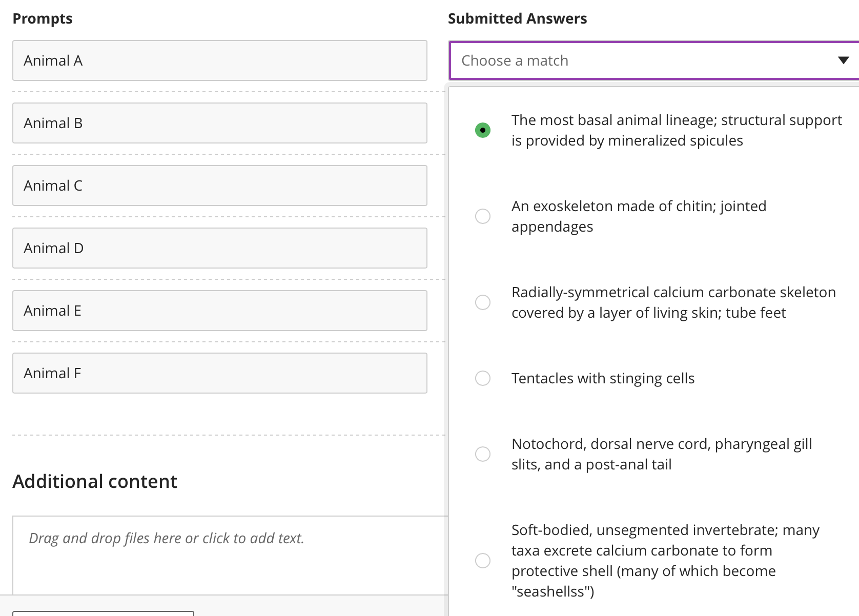
Task: Click the Animal A prompt box
Action: coord(220,60)
